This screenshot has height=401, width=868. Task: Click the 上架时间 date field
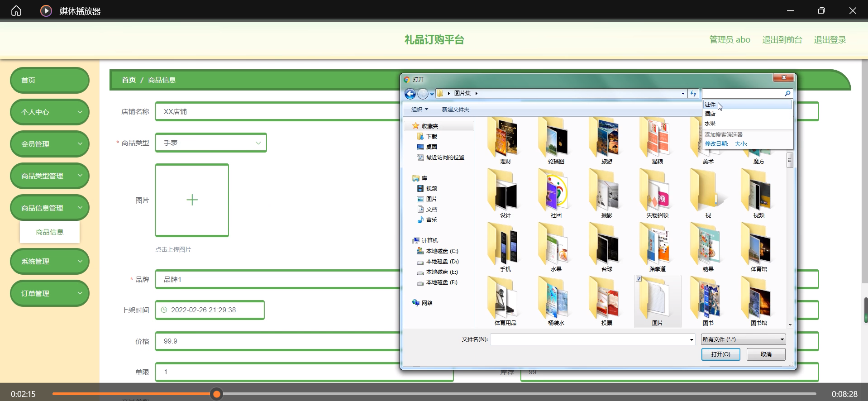point(210,310)
